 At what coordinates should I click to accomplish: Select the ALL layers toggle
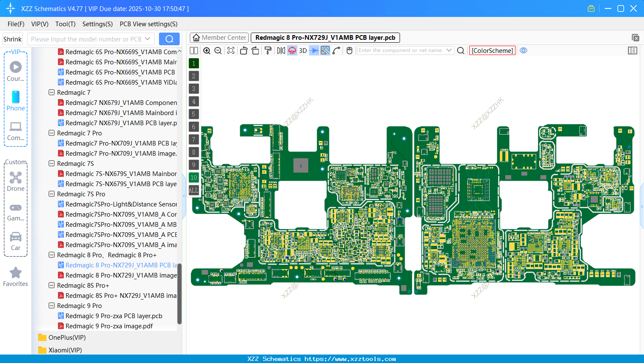tap(193, 190)
